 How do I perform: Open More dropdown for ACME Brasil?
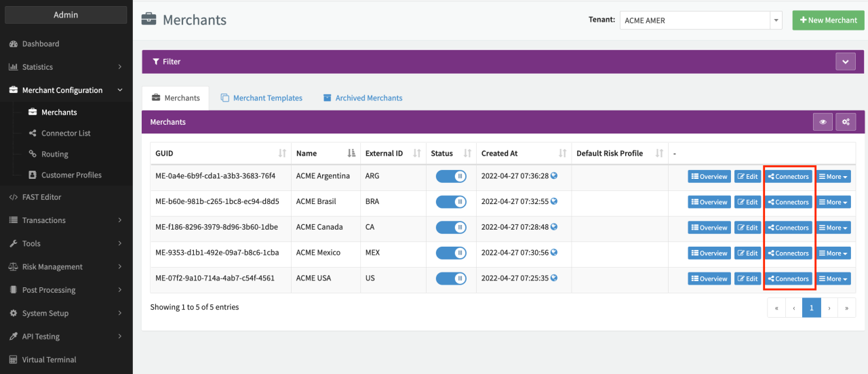pyautogui.click(x=833, y=202)
